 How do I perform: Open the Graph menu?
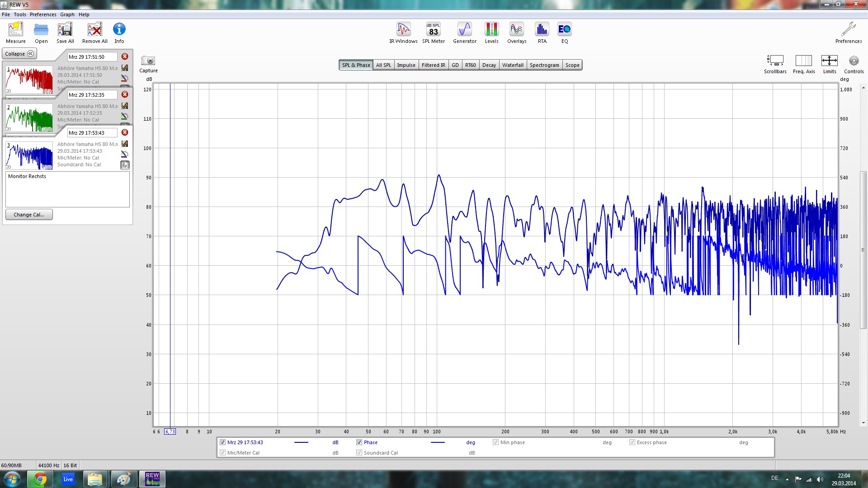tap(67, 14)
